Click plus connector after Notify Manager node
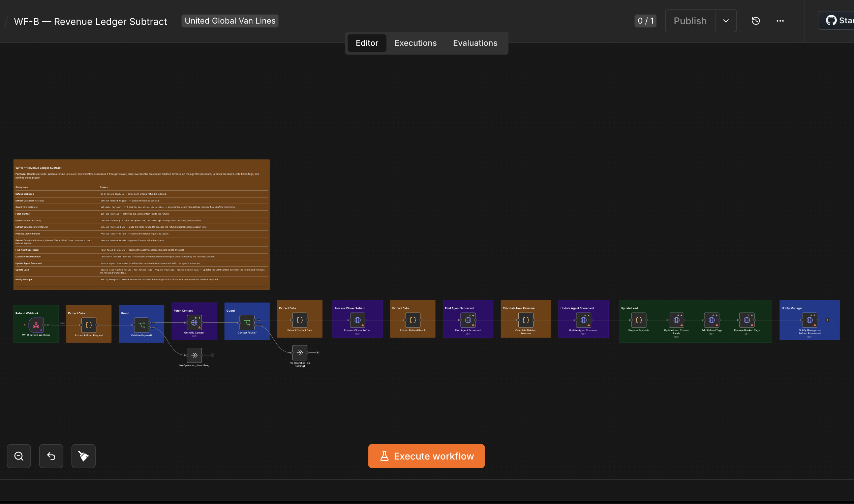This screenshot has height=504, width=854. (x=827, y=320)
